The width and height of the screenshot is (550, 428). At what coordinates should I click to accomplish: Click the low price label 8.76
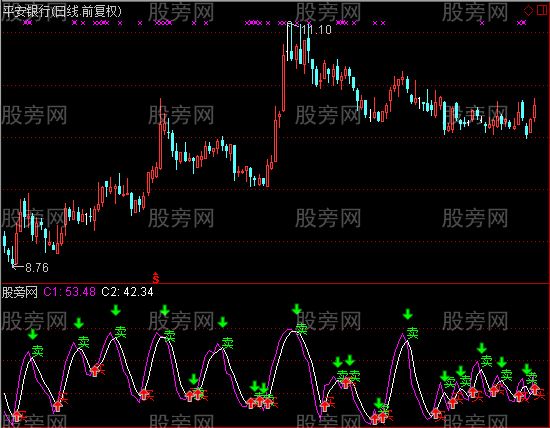point(37,268)
